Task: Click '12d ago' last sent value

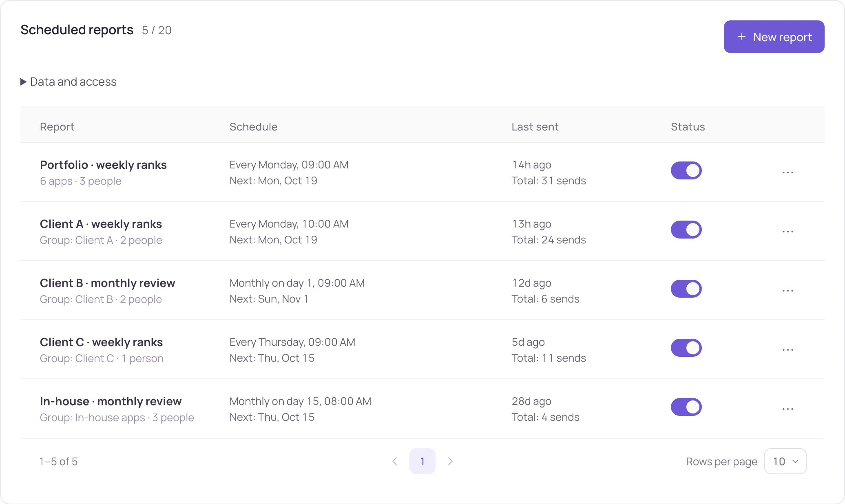Action: pyautogui.click(x=531, y=283)
